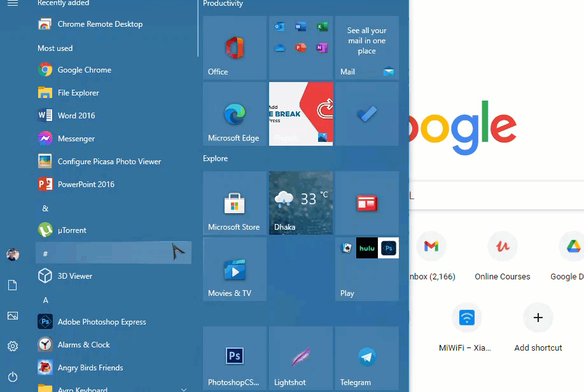Open 3D Viewer app
The image size is (584, 392).
pyautogui.click(x=114, y=276)
